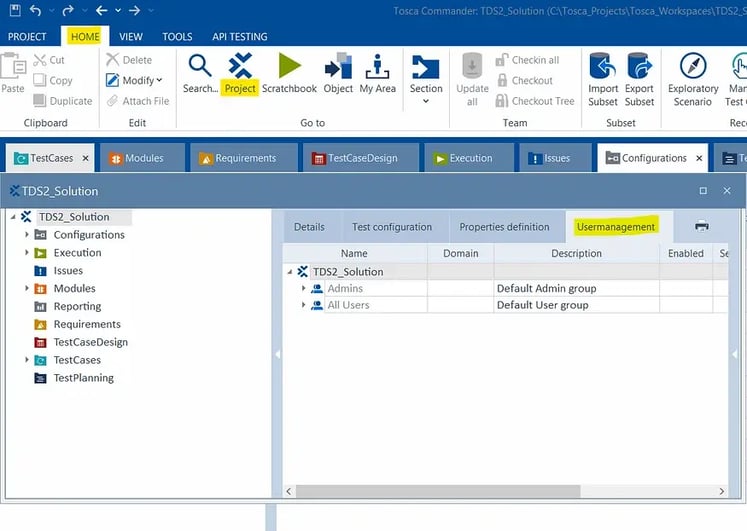Expand the Configurations tree node

(x=27, y=235)
